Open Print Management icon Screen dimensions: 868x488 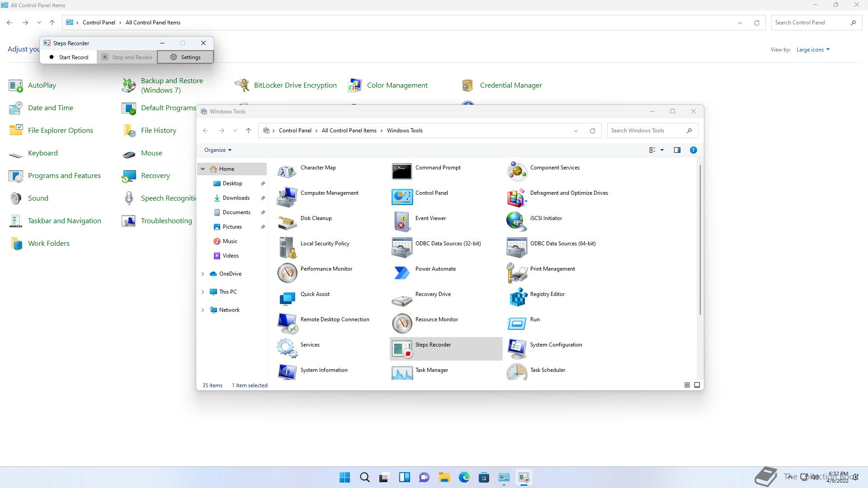click(x=517, y=273)
